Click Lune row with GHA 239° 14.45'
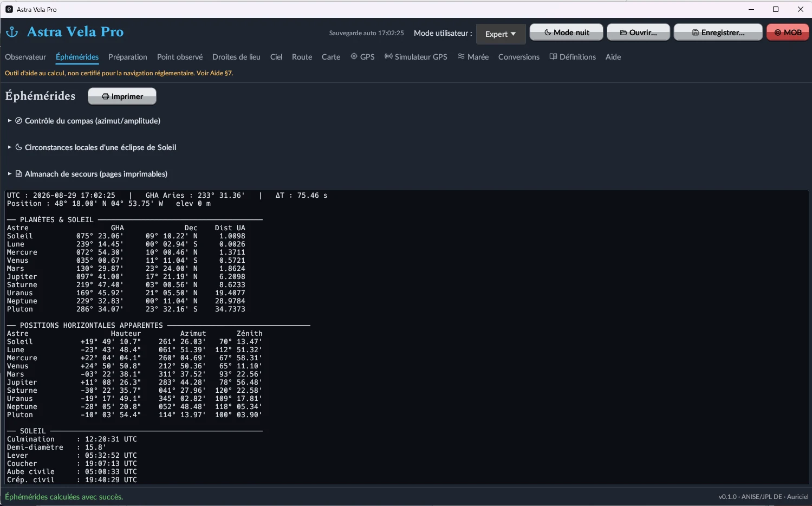Image resolution: width=812 pixels, height=506 pixels. pos(126,244)
